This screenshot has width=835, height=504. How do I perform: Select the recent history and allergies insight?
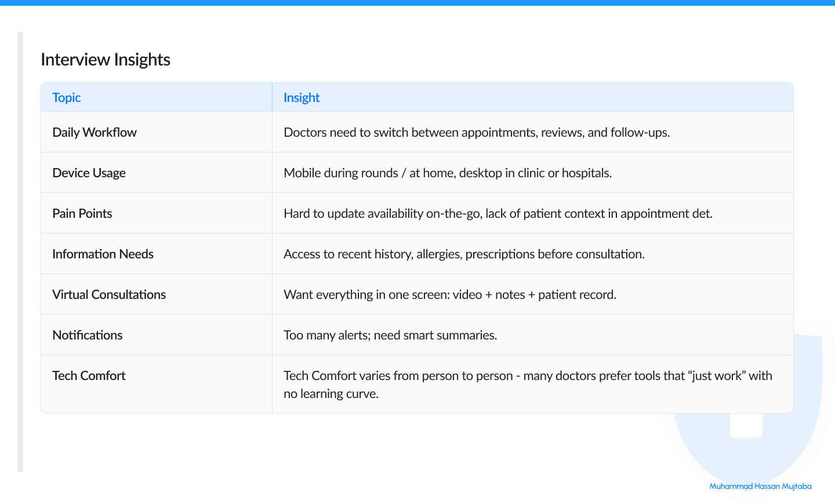pyautogui.click(x=464, y=254)
